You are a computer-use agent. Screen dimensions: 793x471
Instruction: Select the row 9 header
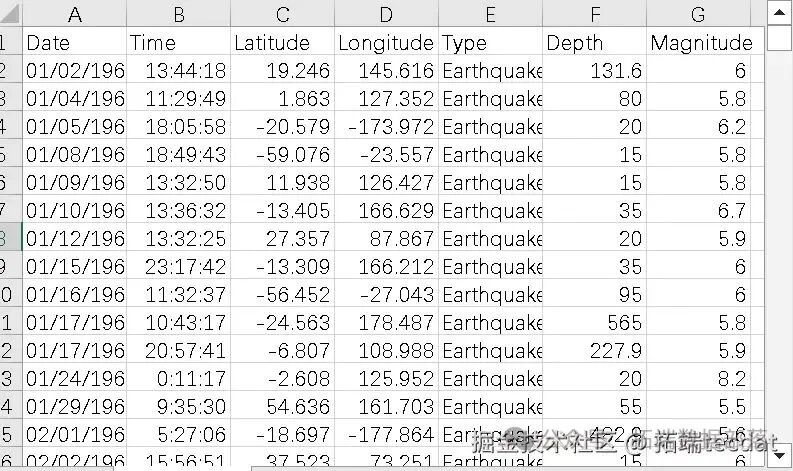coord(11,266)
